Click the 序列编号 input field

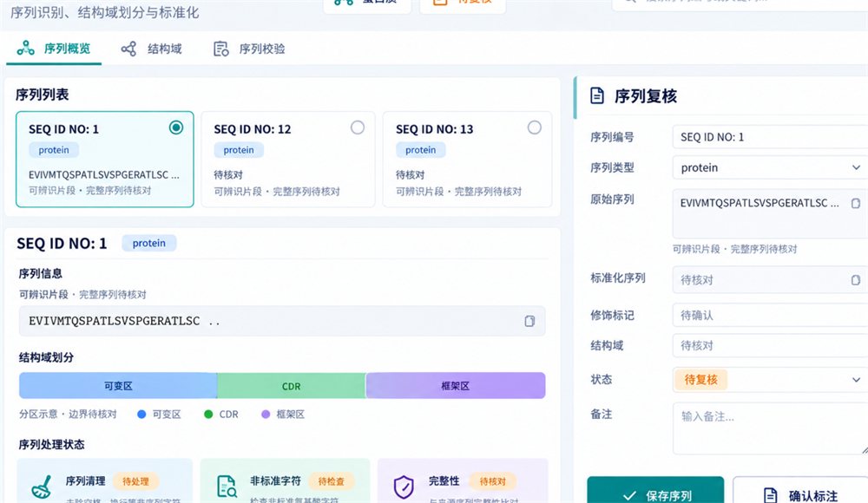coord(770,137)
